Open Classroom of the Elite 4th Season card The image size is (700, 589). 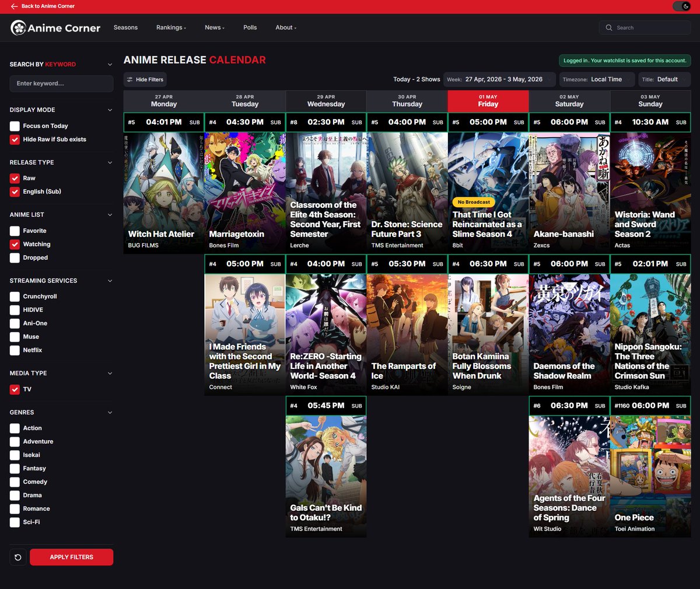point(326,193)
